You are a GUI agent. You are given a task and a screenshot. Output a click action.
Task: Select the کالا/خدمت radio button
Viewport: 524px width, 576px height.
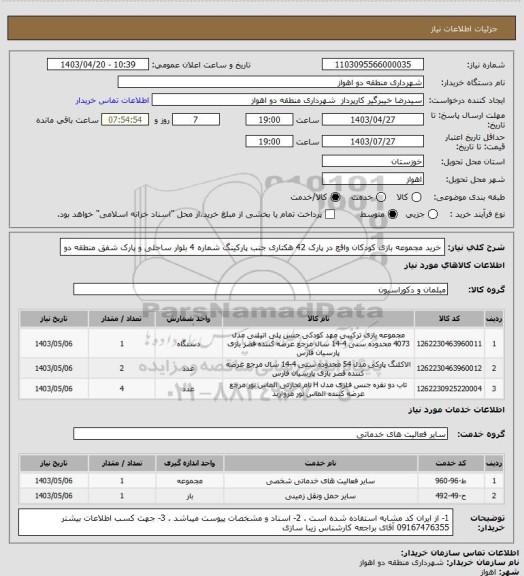tap(335, 197)
